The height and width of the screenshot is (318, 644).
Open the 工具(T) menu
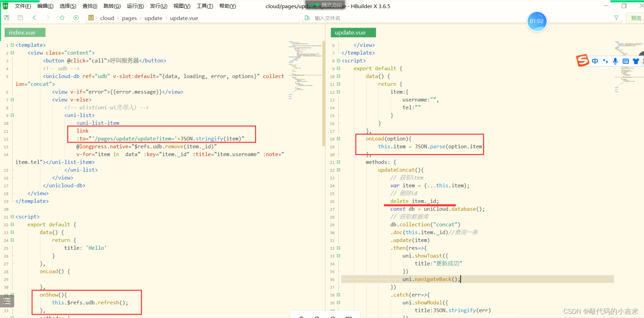click(205, 6)
